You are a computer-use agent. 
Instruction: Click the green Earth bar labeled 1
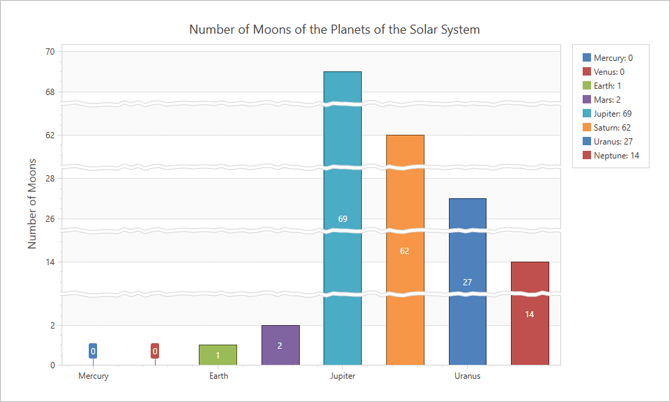pos(218,355)
